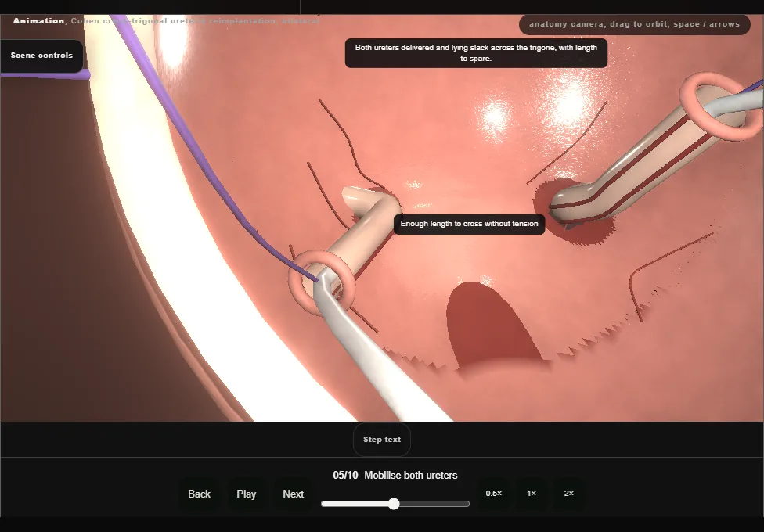This screenshot has height=532, width=764.
Task: Click the anatomy camera hint pill
Action: [x=634, y=24]
